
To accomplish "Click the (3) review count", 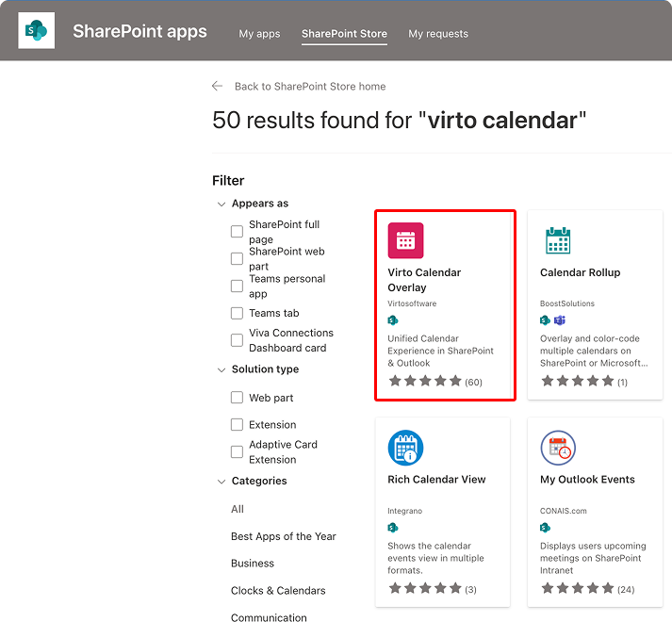I will 470,589.
